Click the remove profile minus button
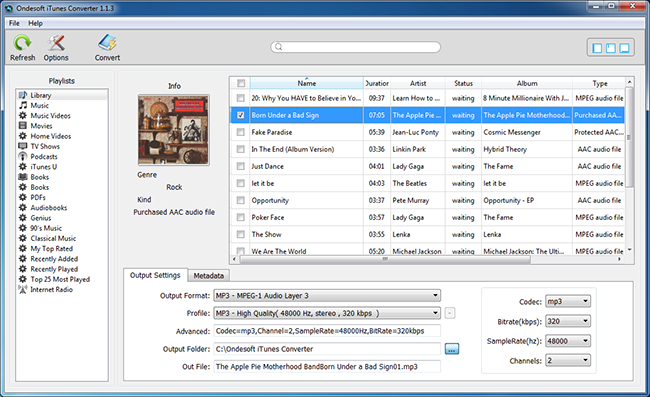The height and width of the screenshot is (397, 650). click(x=450, y=313)
